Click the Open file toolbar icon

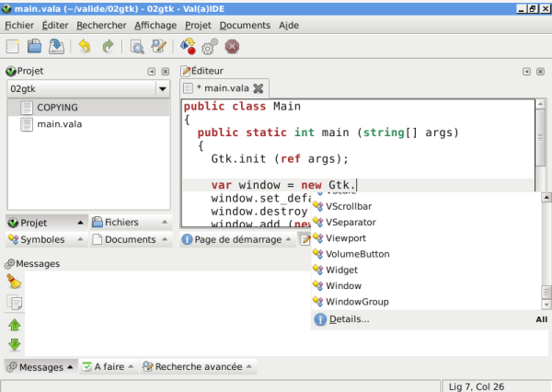tap(34, 46)
